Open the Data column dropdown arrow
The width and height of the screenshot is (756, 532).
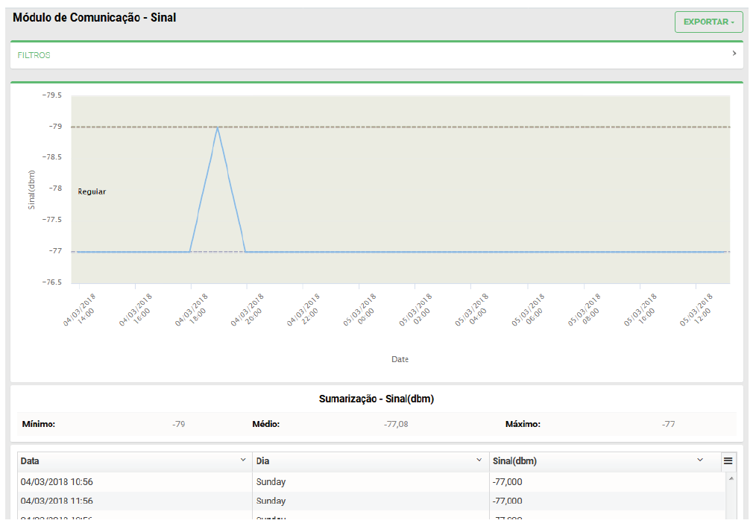243,460
